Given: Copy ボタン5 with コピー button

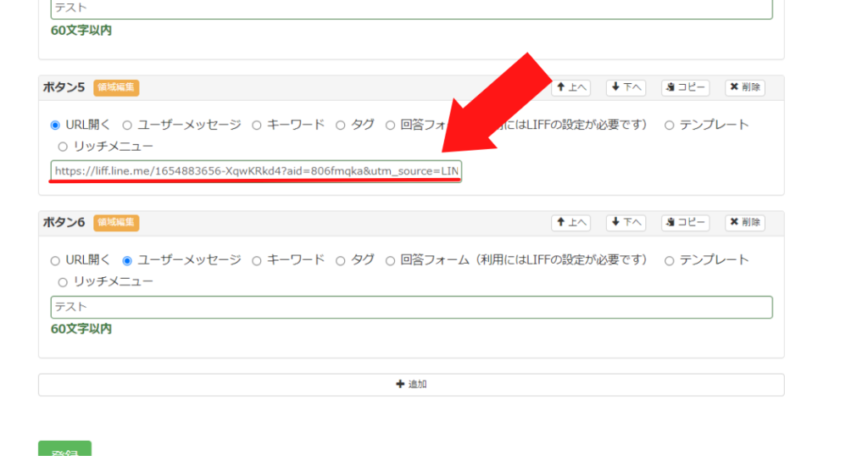Looking at the screenshot, I should [685, 87].
